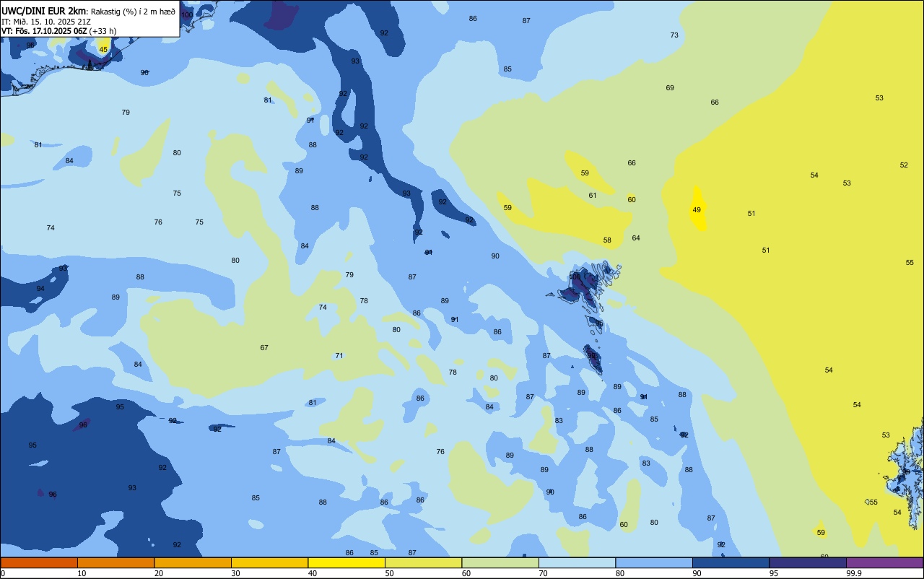Select the 80–90 medium blue legend swatch

tap(654, 562)
